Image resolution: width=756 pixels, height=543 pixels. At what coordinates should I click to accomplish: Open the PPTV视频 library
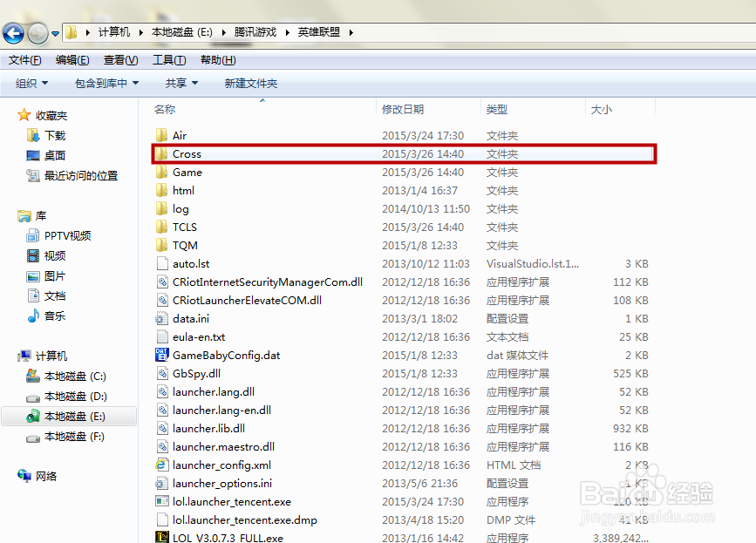click(x=58, y=235)
